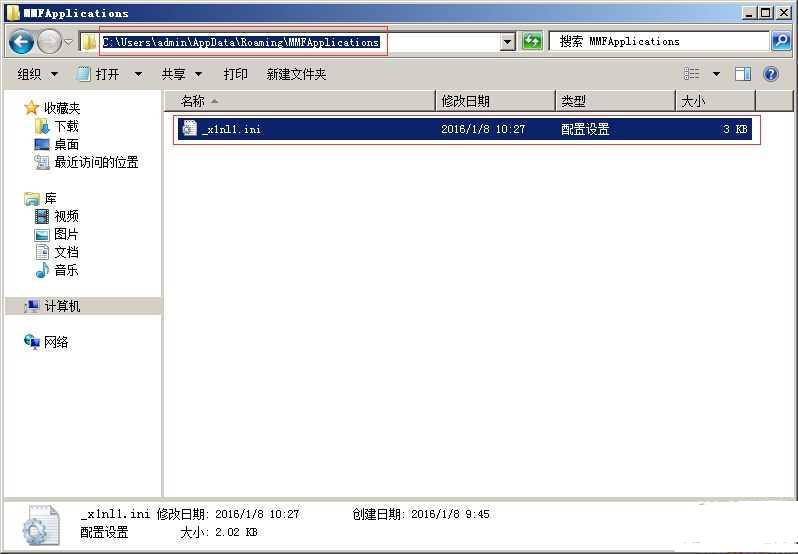The image size is (798, 554).
Task: Open 下载 in the navigation pane
Action: tap(66, 126)
